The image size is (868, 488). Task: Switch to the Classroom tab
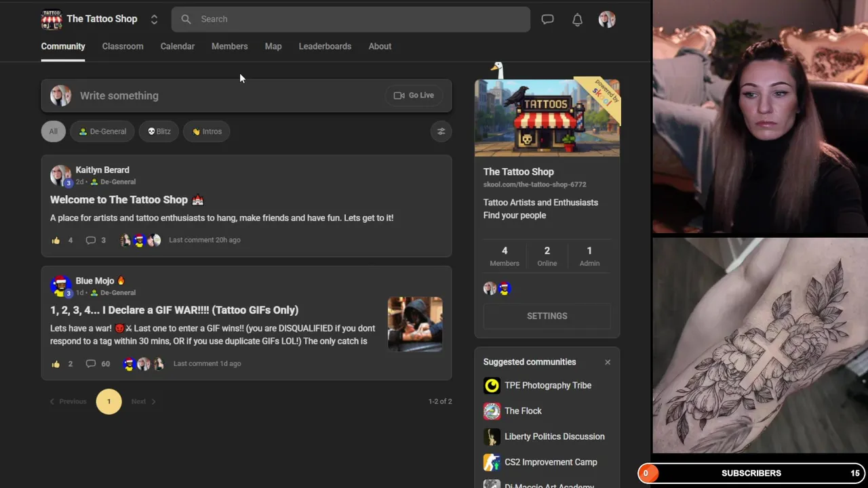click(123, 46)
